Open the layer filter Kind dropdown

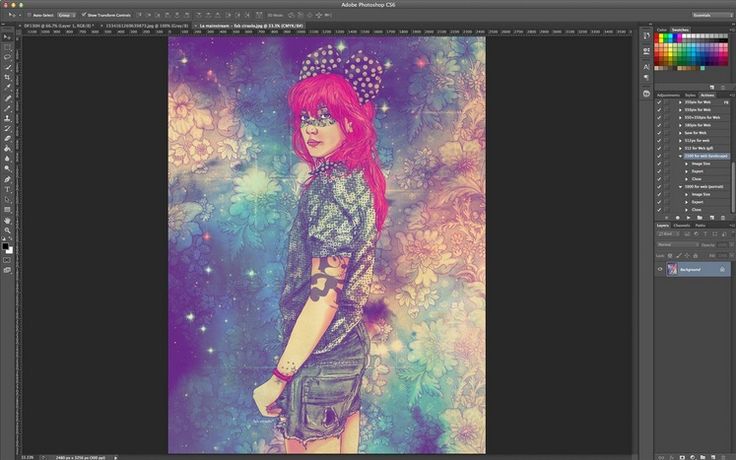[x=669, y=234]
